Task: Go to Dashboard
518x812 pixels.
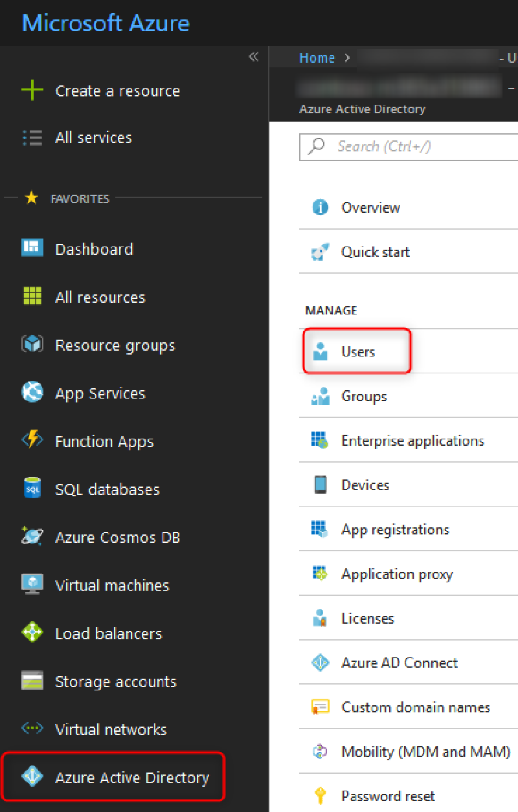Action: pyautogui.click(x=94, y=249)
